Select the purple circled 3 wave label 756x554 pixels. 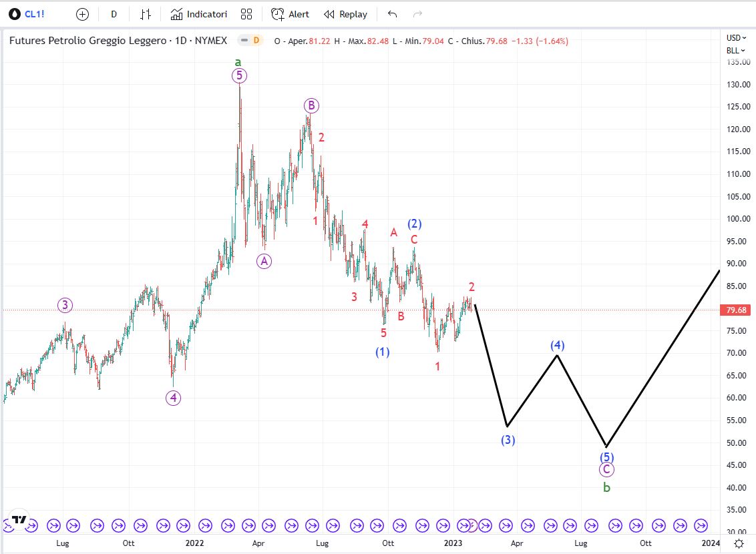click(65, 305)
